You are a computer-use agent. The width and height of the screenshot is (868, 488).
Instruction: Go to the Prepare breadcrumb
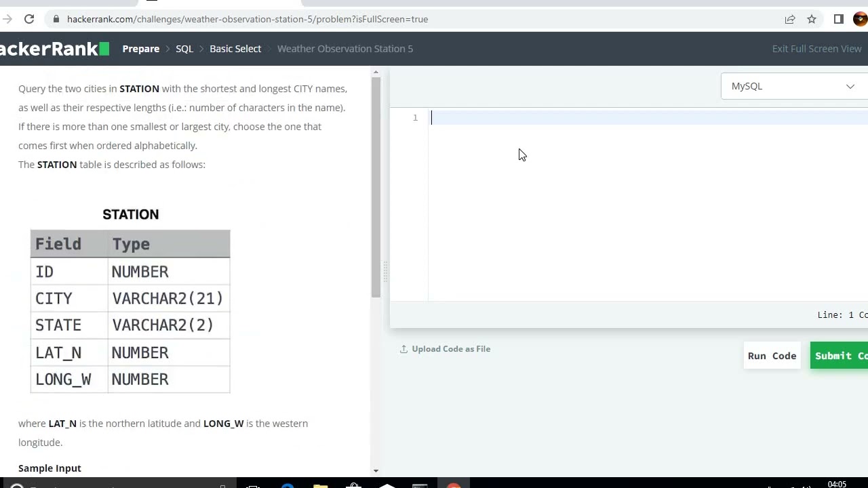pyautogui.click(x=141, y=49)
